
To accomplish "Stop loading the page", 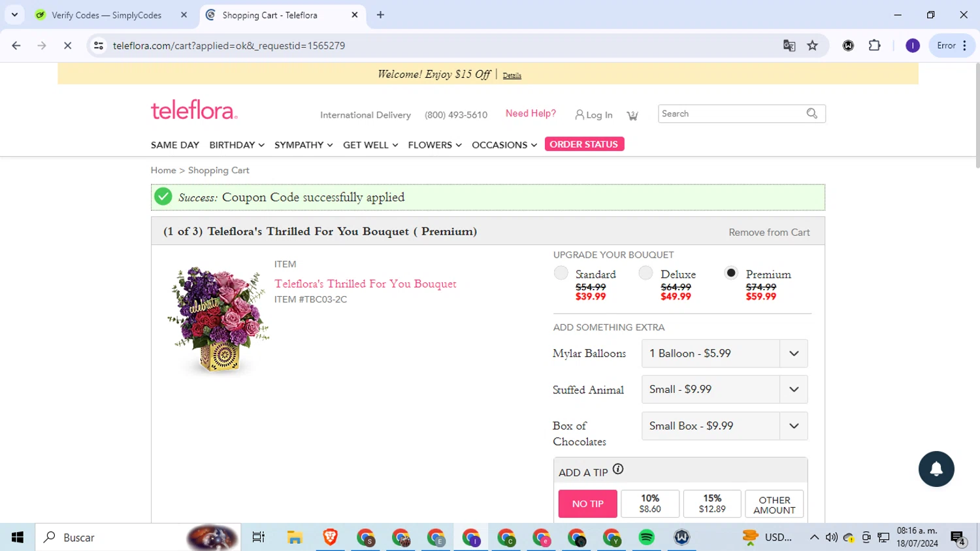I will click(67, 46).
